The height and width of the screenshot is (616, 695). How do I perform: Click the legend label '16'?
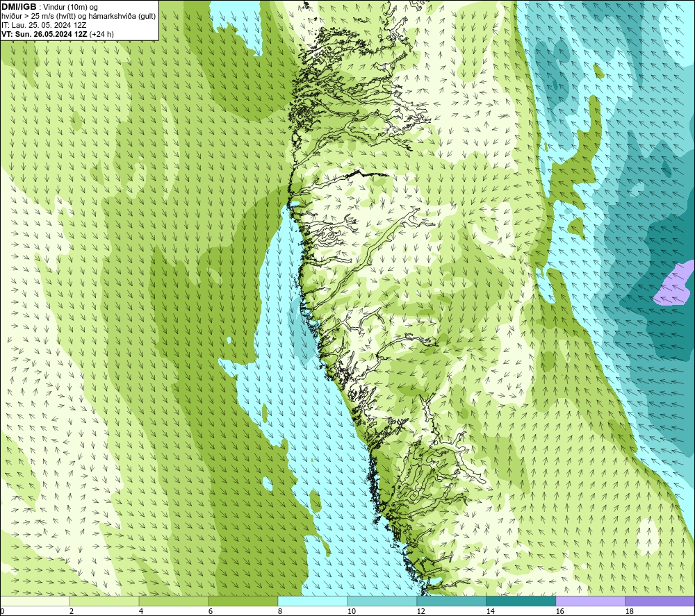(559, 612)
